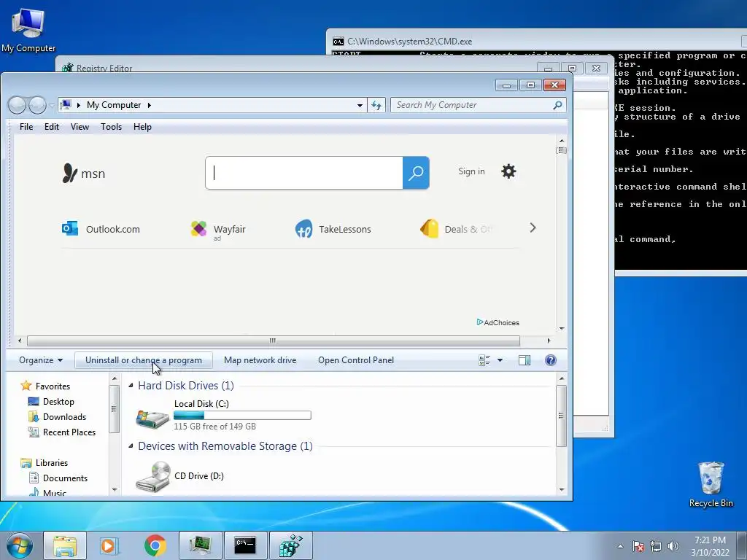Click Uninstall or change a program

tap(144, 360)
